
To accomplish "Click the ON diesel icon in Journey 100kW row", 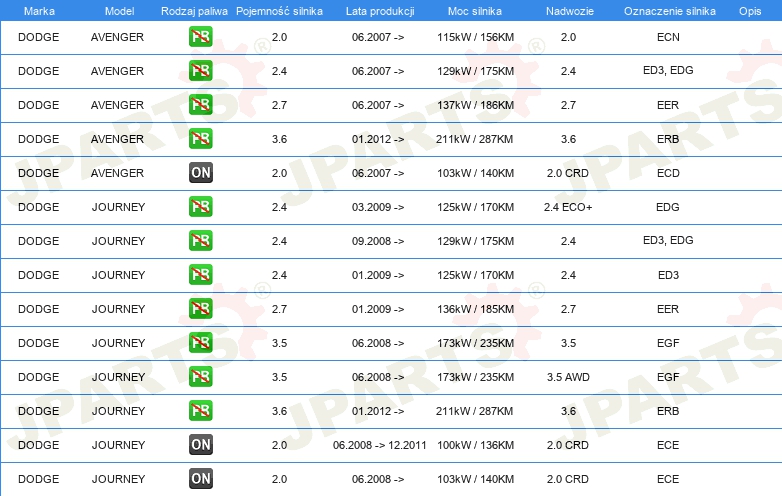I will [200, 445].
